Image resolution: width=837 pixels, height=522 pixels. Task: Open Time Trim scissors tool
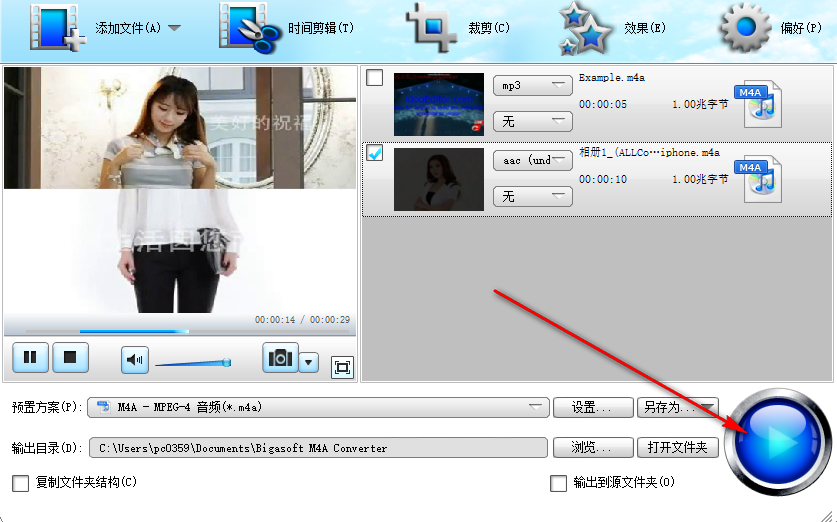click(249, 28)
